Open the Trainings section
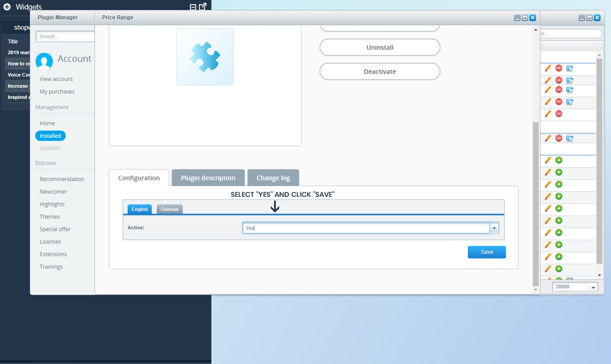Viewport: 611px width, 364px height. tap(51, 267)
